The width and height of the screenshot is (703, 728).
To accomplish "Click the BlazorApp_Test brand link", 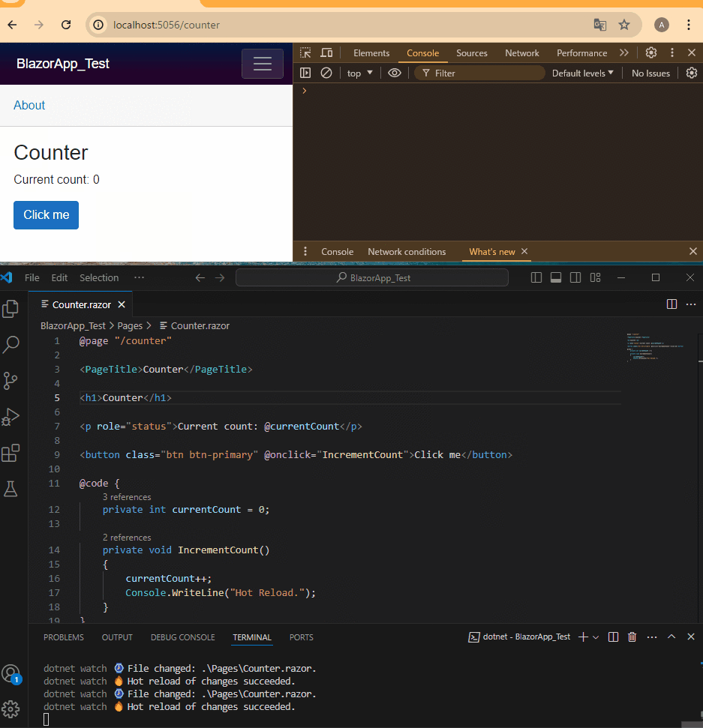I will pyautogui.click(x=63, y=64).
